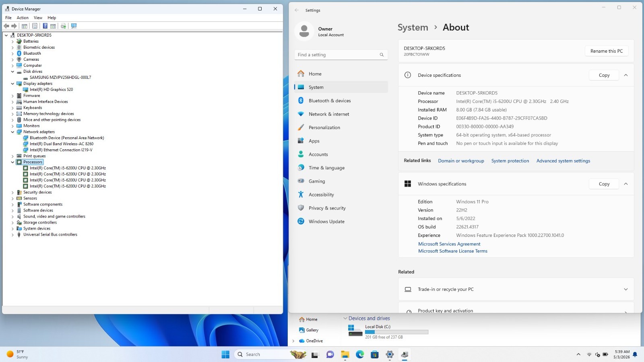Click the Monitors category icon
This screenshot has height=362, width=644.
(19, 126)
